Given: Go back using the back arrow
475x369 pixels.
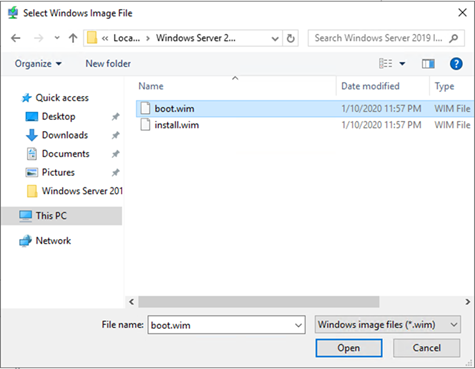Looking at the screenshot, I should [x=16, y=38].
